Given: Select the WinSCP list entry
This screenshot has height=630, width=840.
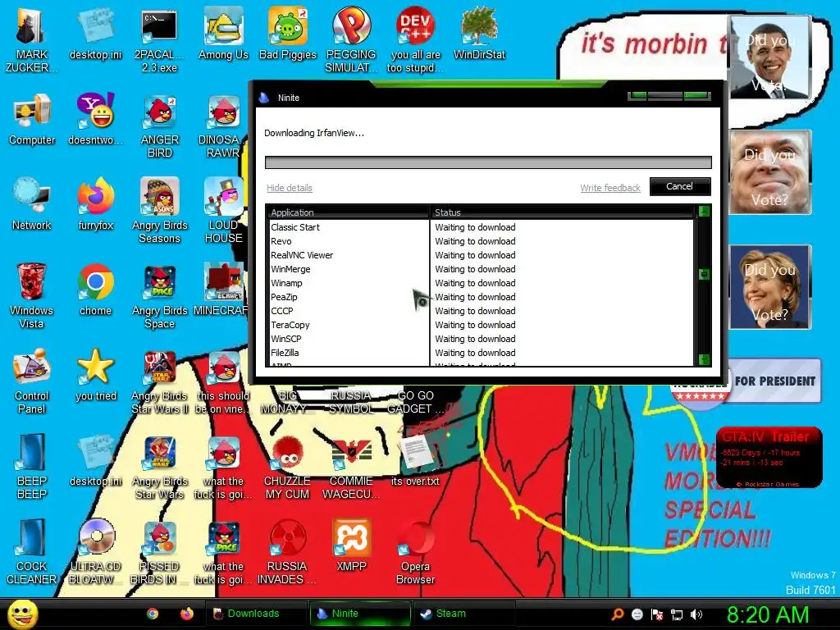Looking at the screenshot, I should coord(480,339).
